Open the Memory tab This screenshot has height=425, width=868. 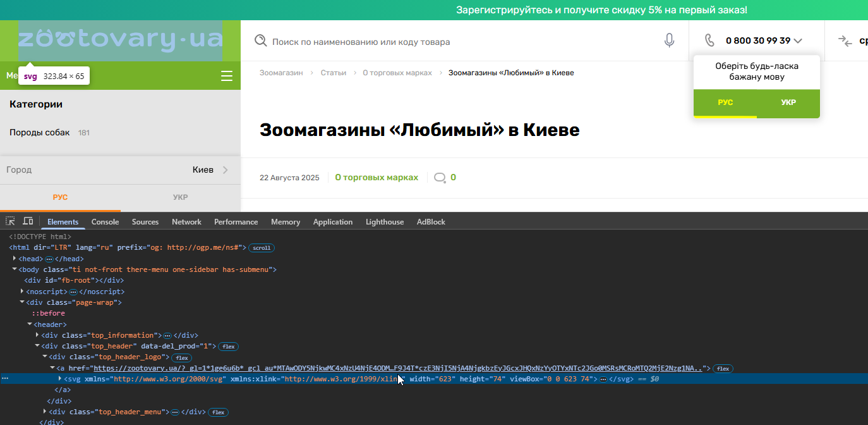(286, 222)
